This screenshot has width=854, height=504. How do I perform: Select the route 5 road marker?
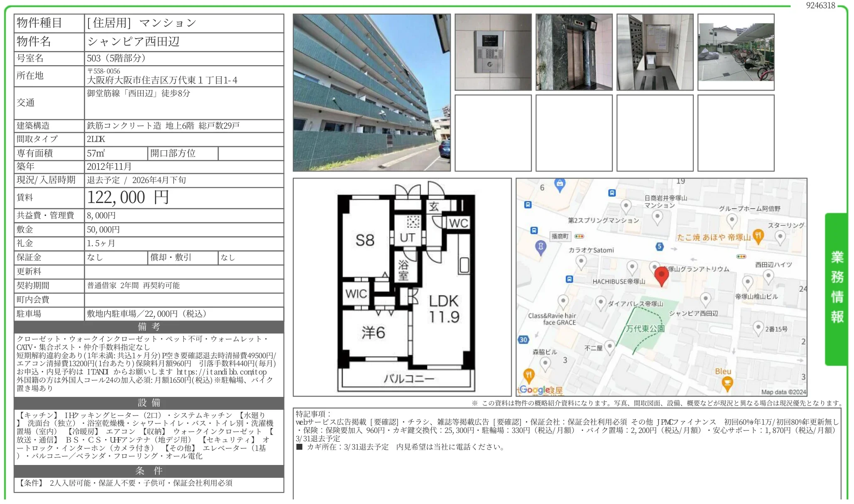pyautogui.click(x=659, y=247)
